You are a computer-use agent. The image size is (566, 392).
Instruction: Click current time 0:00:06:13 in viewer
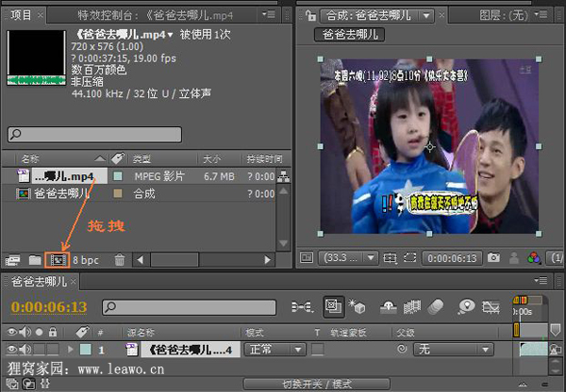click(452, 258)
